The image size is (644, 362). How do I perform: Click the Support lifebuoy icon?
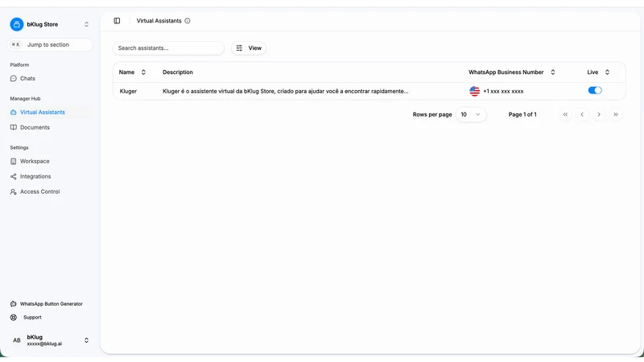14,317
